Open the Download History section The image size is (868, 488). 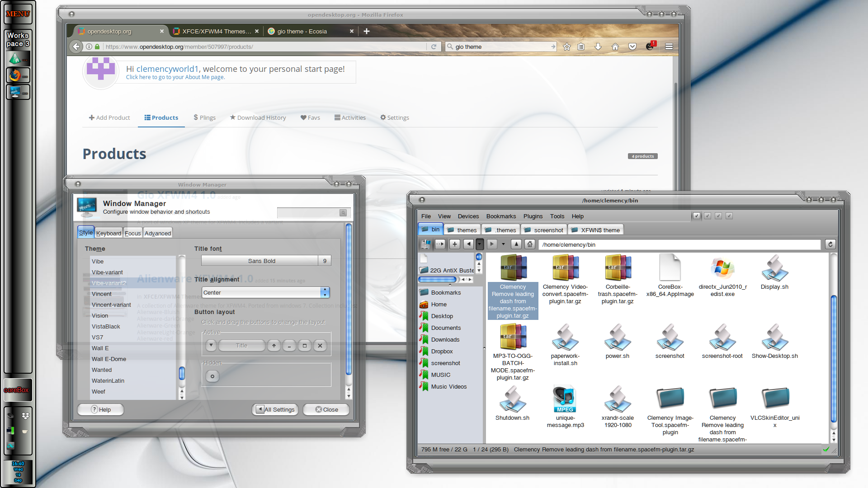point(258,117)
